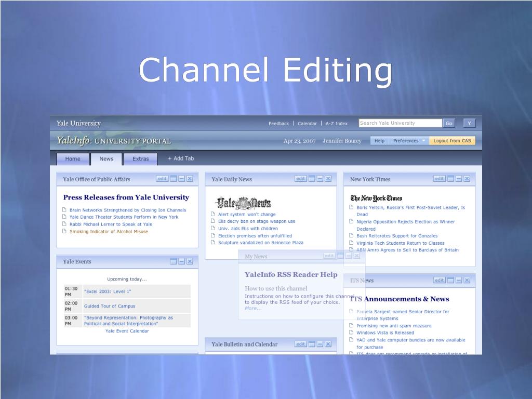Open the Calendar link in header
Image resolution: width=532 pixels, height=399 pixels.
pos(307,124)
